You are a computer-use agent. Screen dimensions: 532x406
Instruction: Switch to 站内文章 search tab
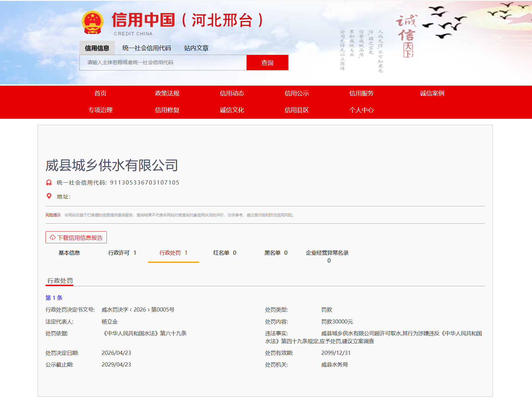click(196, 48)
